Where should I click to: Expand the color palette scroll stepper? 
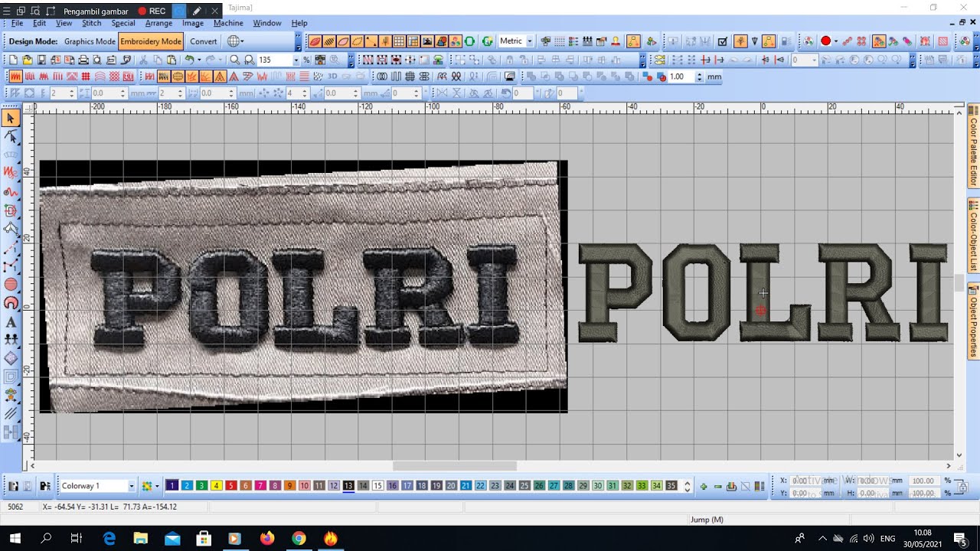click(687, 486)
